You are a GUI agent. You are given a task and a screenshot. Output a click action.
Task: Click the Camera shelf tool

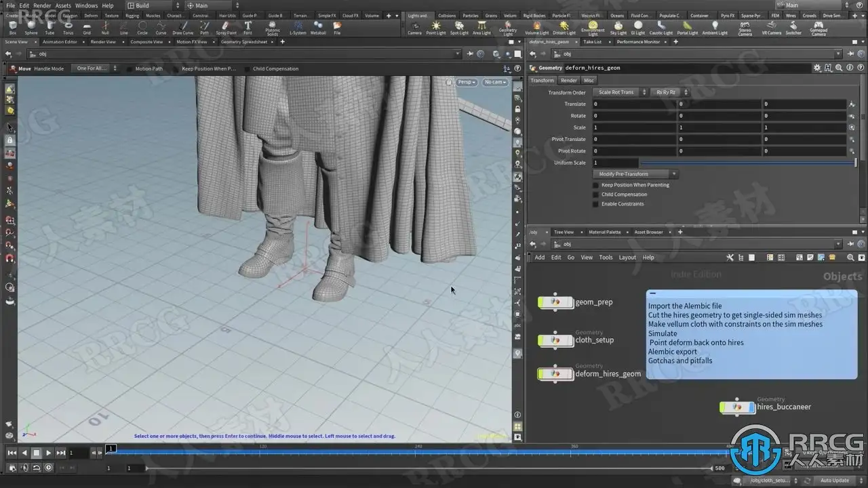click(414, 27)
